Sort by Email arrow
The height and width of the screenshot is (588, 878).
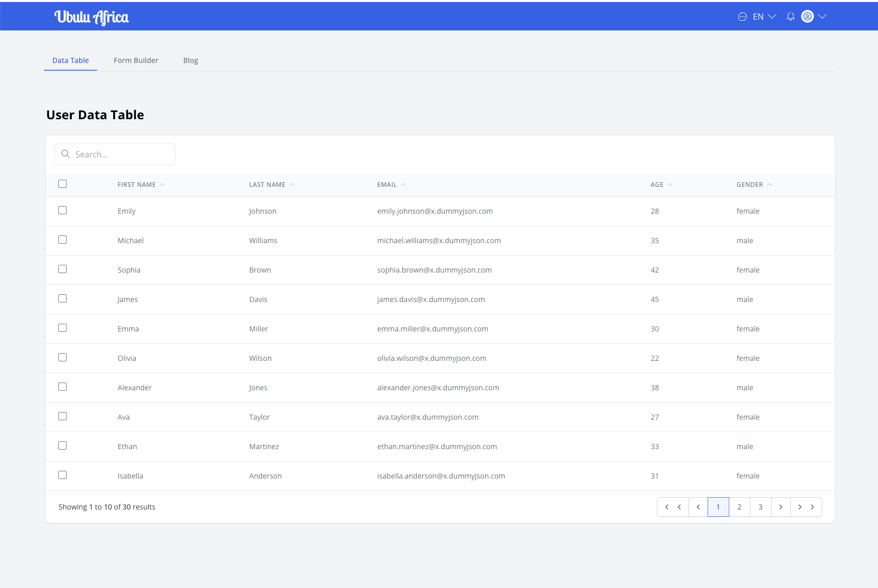tap(403, 184)
